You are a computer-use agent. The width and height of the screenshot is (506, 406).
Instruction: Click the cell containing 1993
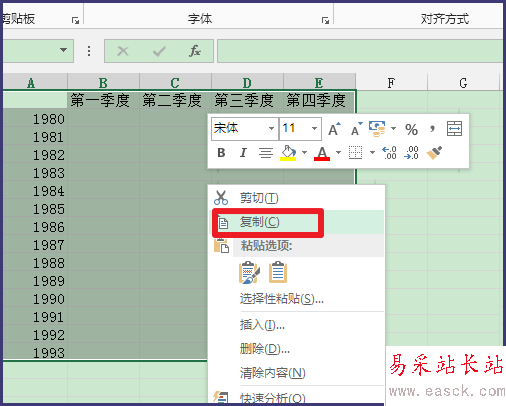pos(35,352)
